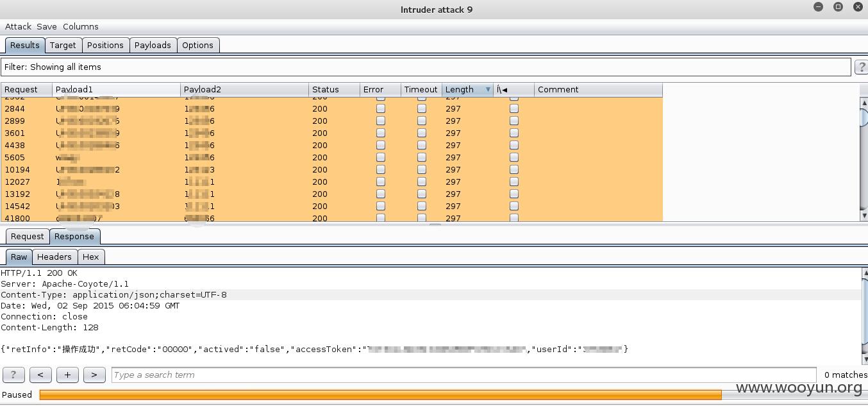Go to previous search match
This screenshot has width=868, height=406.
click(40, 375)
